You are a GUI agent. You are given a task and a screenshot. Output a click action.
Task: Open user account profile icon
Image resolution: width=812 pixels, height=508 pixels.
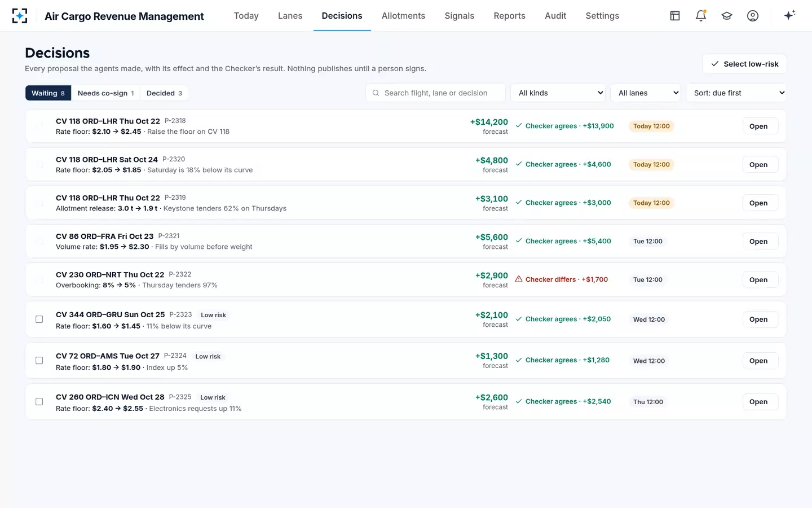pos(753,16)
